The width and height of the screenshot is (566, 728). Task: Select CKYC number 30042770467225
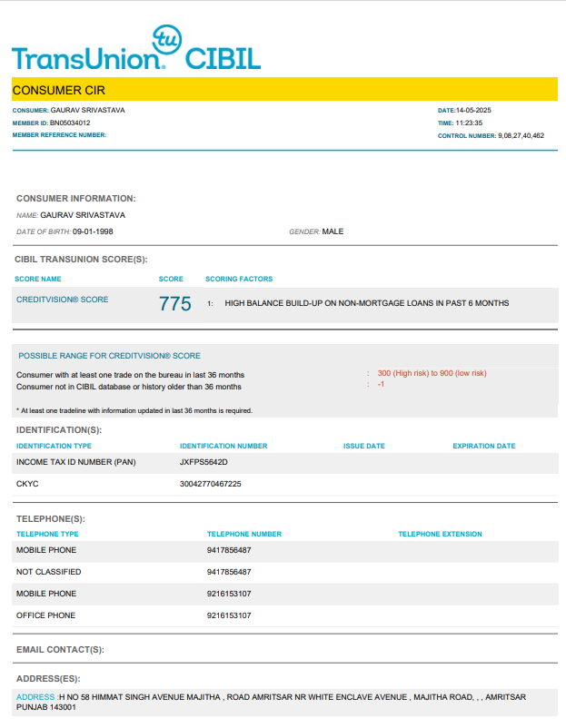(211, 484)
